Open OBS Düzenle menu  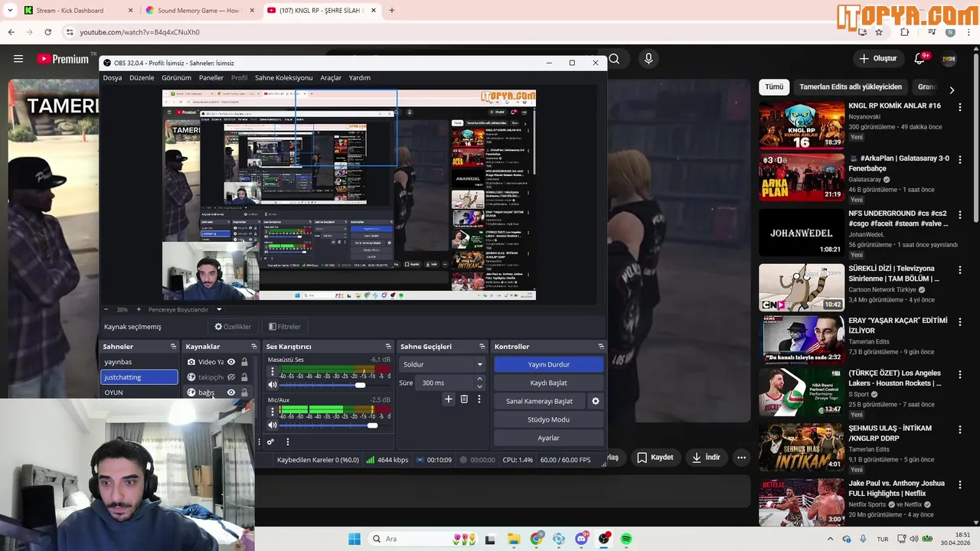[x=142, y=77]
